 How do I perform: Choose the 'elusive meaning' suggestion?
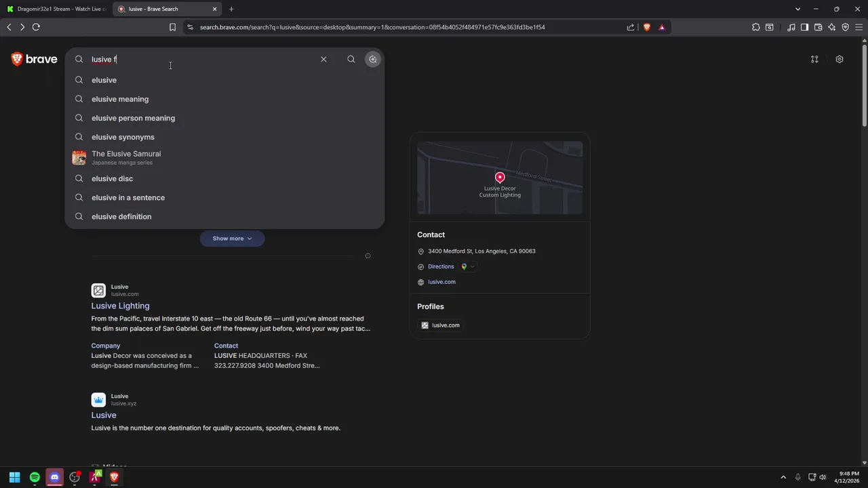tap(224, 99)
